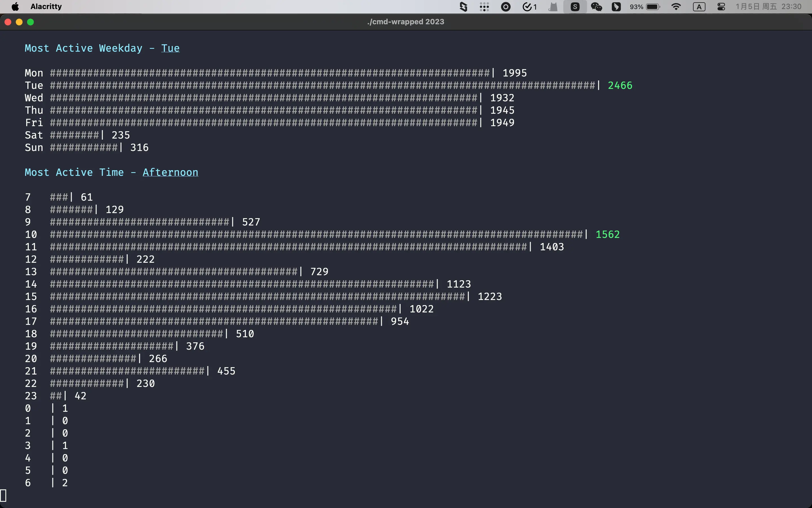Viewport: 812px width, 508px height.
Task: Click the Sat count 235
Action: coord(121,135)
